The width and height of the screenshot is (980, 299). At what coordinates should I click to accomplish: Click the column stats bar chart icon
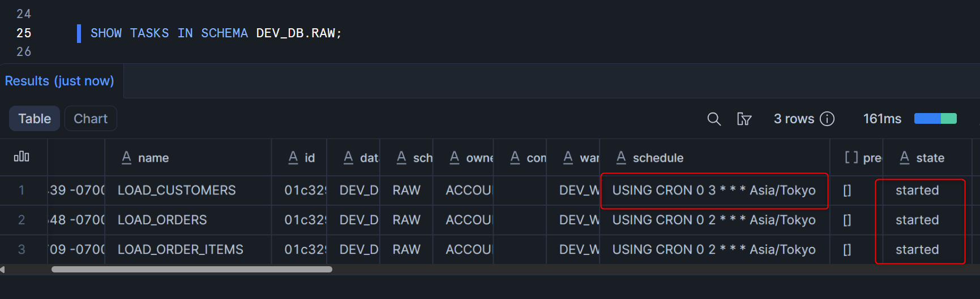pos(22,157)
